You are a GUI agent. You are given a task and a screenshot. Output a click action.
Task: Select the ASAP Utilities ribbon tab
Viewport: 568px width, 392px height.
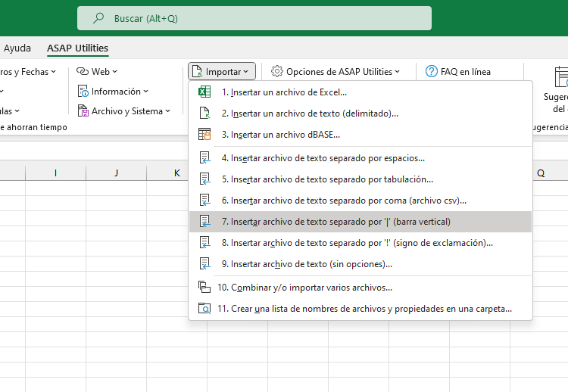[77, 48]
